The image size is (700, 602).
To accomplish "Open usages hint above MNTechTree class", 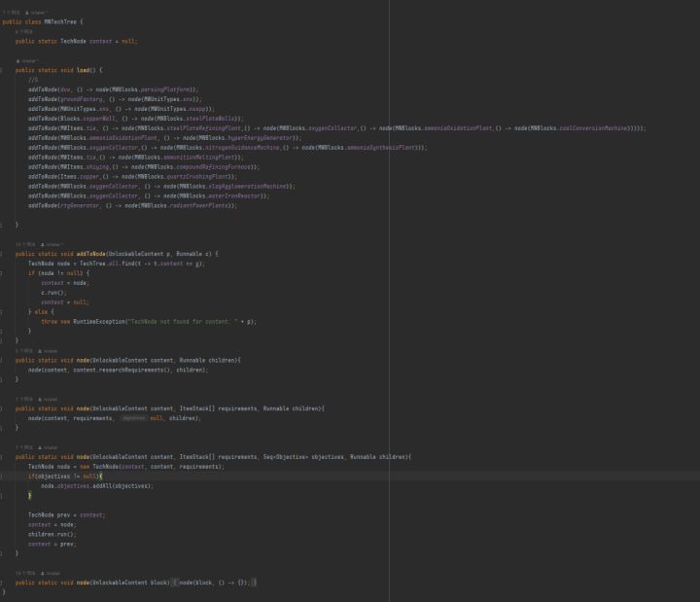I will click(9, 11).
